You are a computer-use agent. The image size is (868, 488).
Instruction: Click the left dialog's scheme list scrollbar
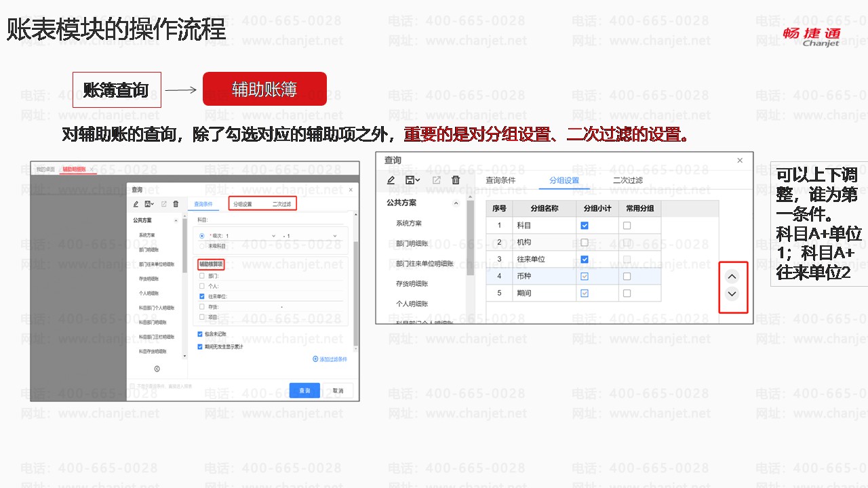[x=184, y=245]
